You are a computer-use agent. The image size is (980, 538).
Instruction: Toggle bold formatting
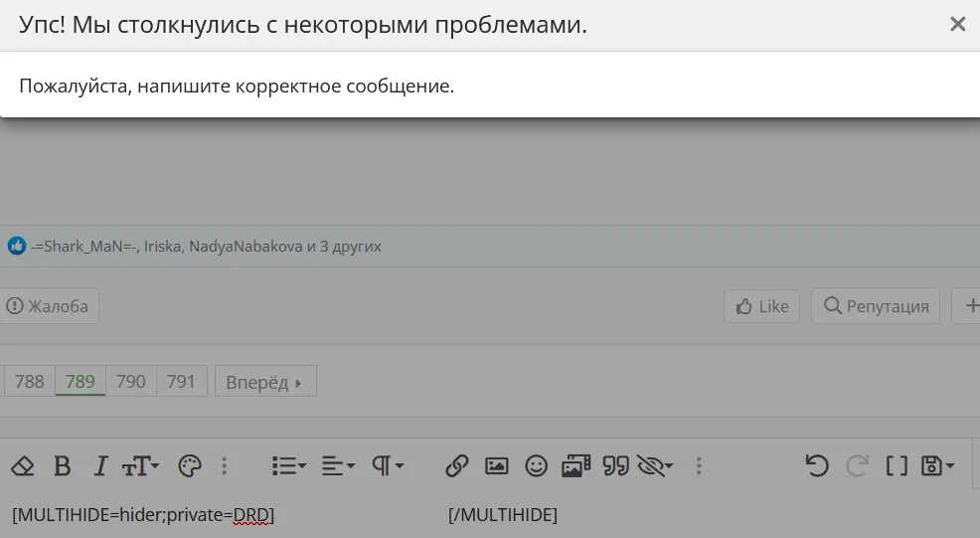[62, 466]
